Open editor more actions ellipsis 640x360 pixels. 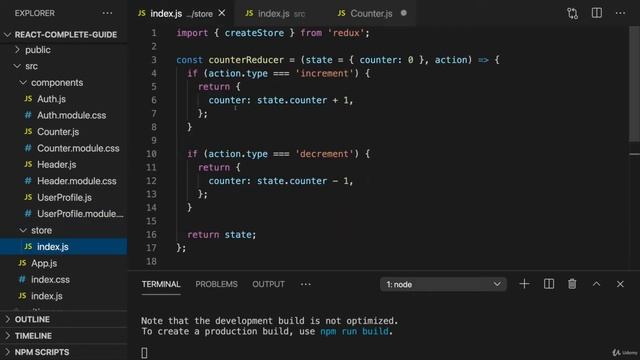[x=620, y=13]
